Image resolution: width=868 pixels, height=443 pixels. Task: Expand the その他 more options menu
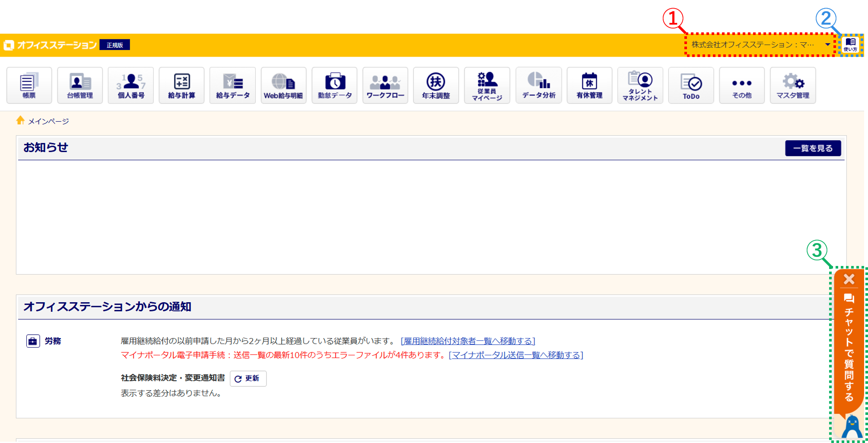742,85
